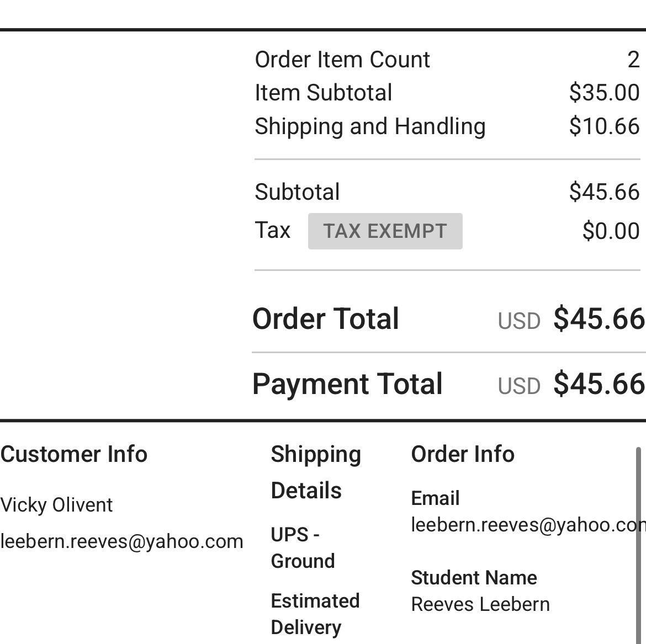Click the Shipping and Handling amount $10.66
646x644 pixels.
604,126
